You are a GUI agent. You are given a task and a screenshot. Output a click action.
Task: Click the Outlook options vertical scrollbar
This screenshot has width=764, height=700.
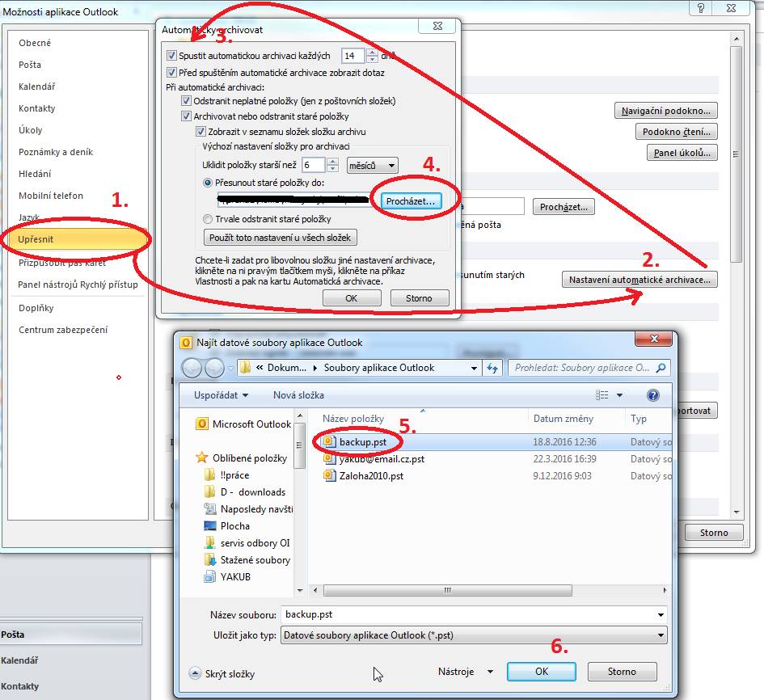(737, 154)
